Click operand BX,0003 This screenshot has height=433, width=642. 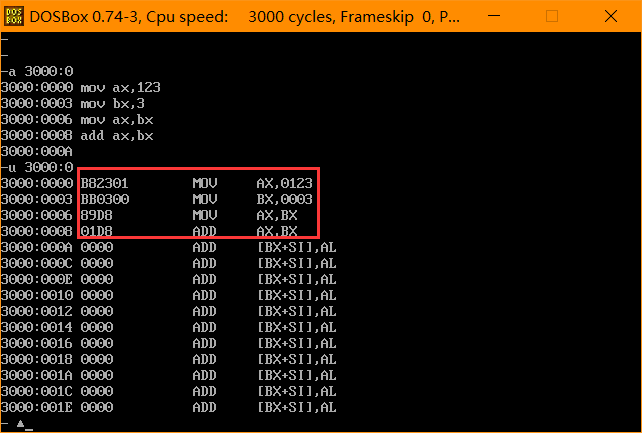coord(285,199)
